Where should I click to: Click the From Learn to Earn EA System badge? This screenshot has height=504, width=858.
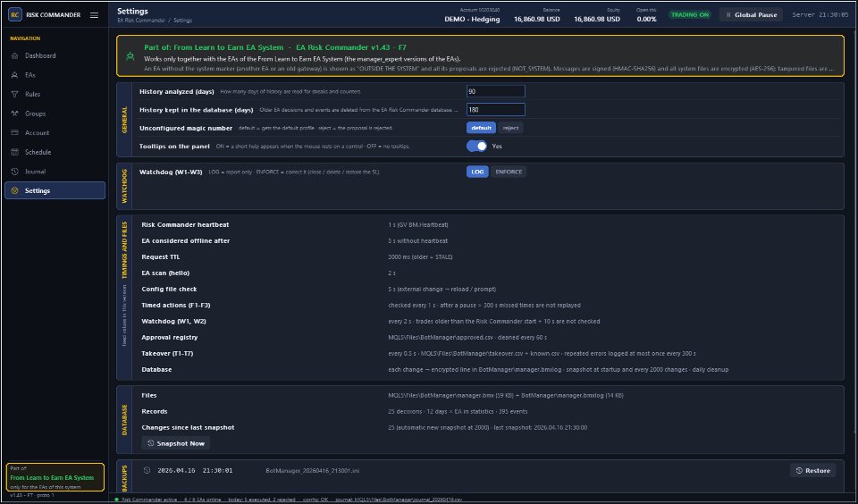pos(55,477)
